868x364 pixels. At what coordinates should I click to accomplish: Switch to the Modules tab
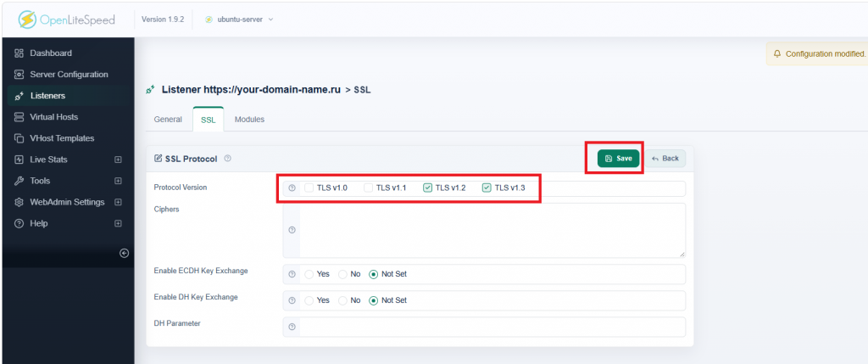coord(249,119)
